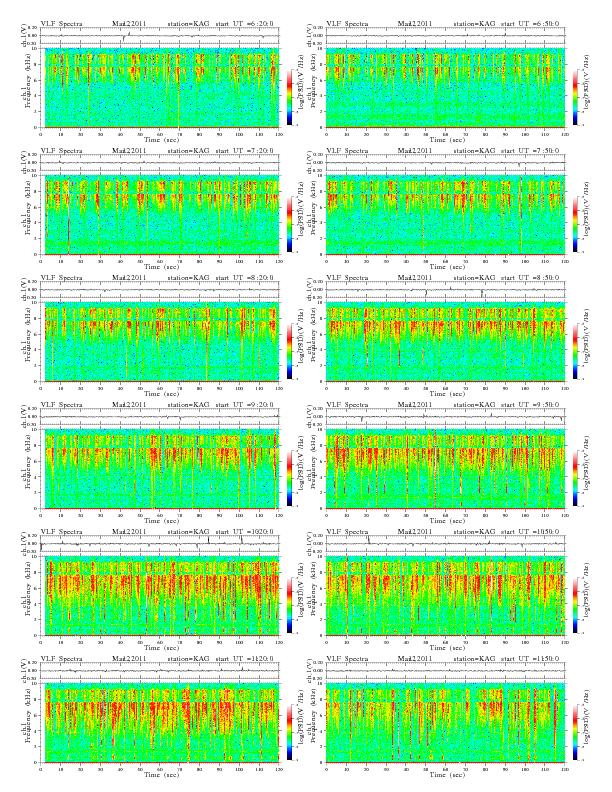Pick the voltage trace above the 9:20:0 spectrogram
This screenshot has width=612, height=792.
[x=160, y=417]
